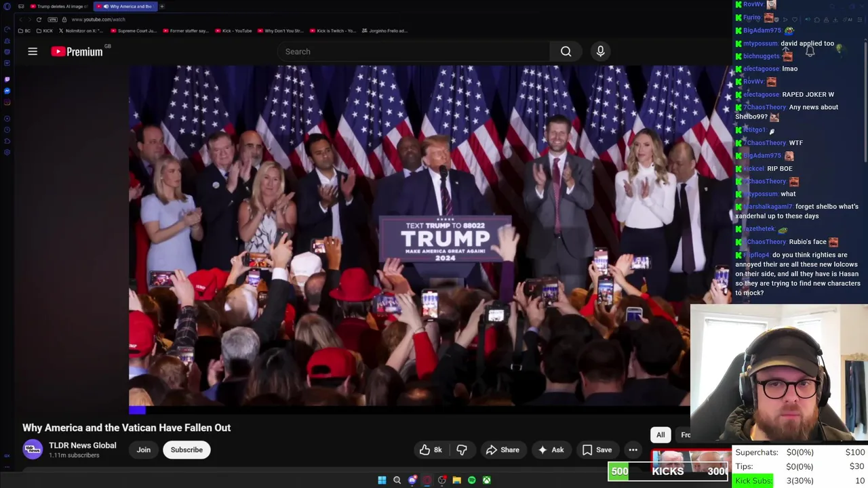
Task: Go forward in browser history
Action: coord(28,19)
